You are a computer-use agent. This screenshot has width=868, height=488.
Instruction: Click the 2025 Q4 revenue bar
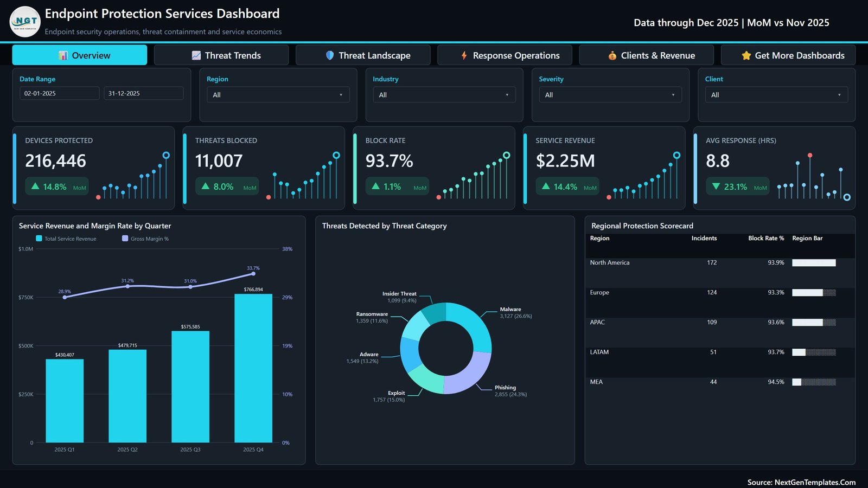[x=253, y=368]
